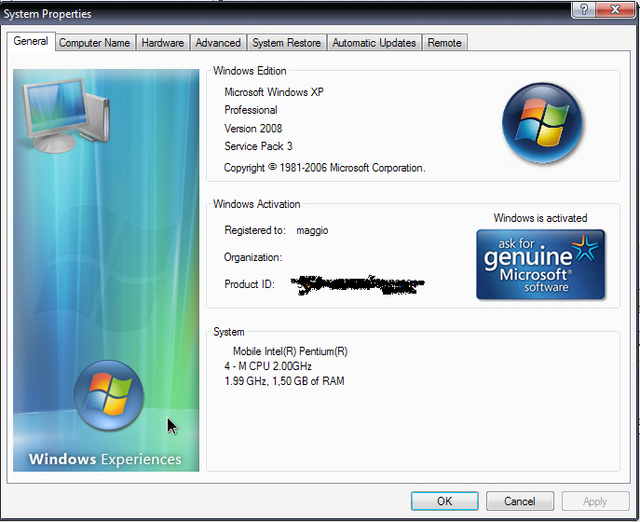This screenshot has width=640, height=522.
Task: Open the Hardware tab
Action: (162, 43)
